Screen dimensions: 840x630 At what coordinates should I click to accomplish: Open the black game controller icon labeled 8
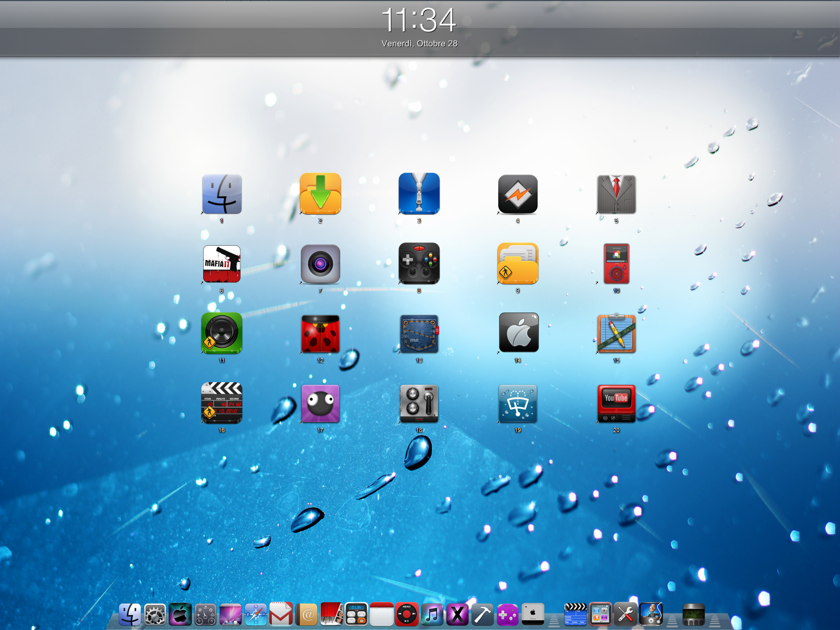[x=419, y=264]
